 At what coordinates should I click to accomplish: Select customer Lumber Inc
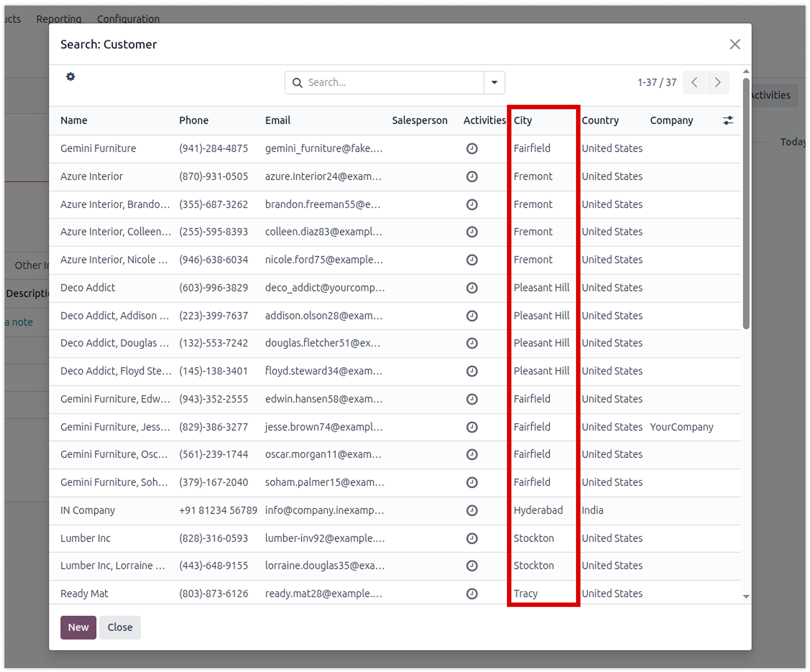coord(85,538)
